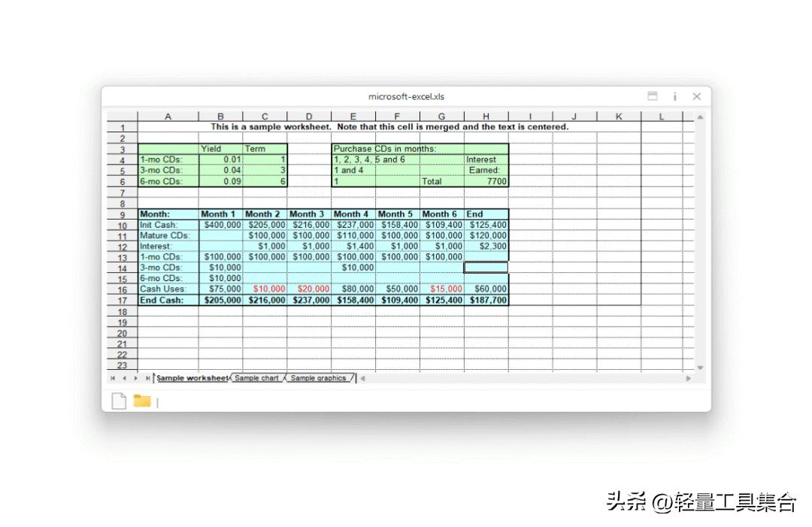Select the 'Mature CDs:' label cell
The height and width of the screenshot is (527, 812).
(168, 235)
